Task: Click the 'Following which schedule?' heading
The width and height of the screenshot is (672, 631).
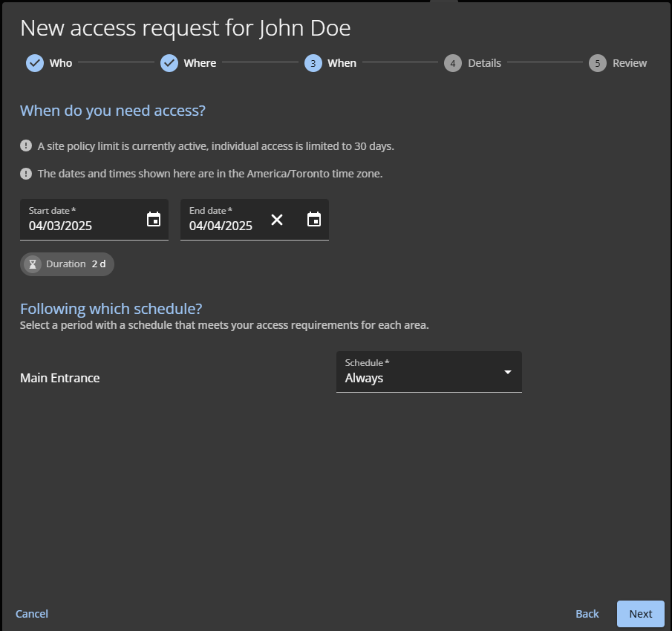Action: [111, 309]
